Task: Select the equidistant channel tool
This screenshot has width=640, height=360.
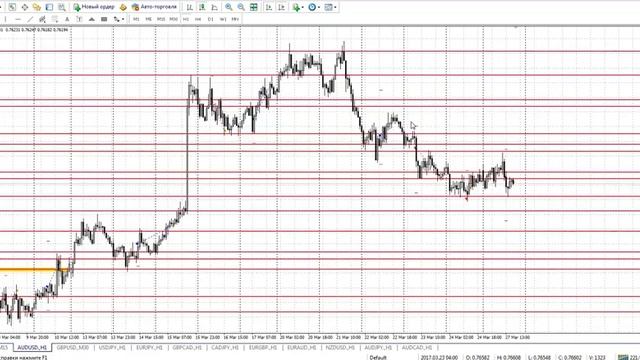Action: (x=42, y=19)
